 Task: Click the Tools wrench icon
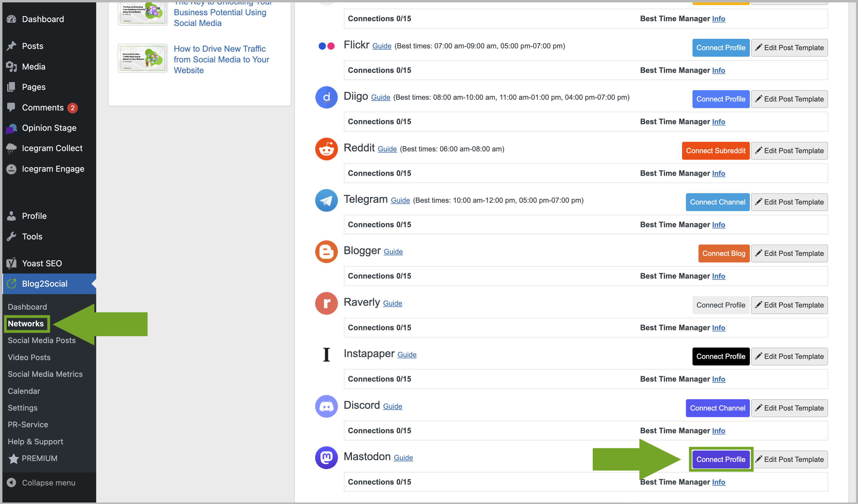pyautogui.click(x=11, y=236)
